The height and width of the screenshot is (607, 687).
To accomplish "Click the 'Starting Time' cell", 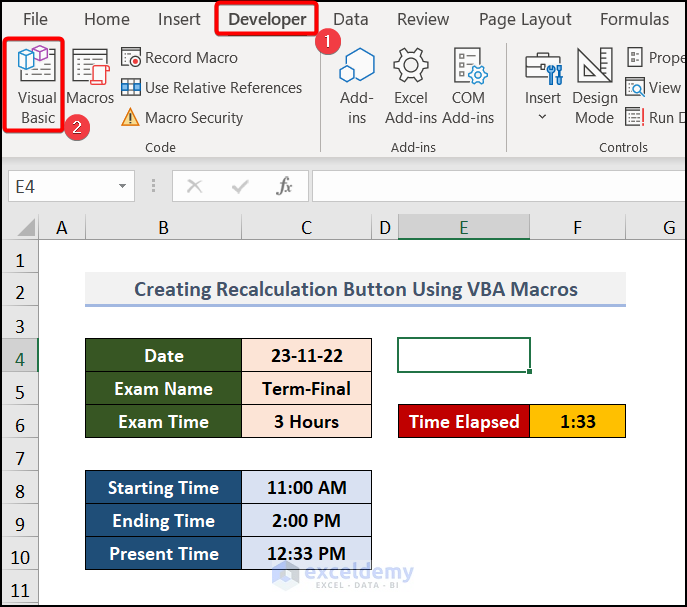I will click(x=163, y=487).
